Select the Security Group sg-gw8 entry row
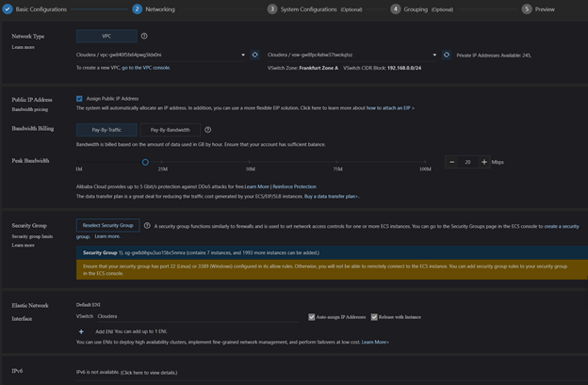Screen dimensions: 588x385 [332, 253]
